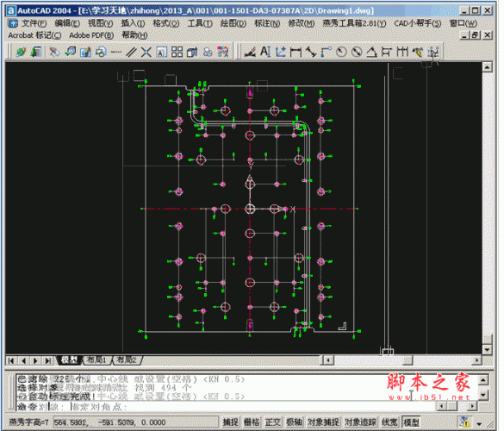The height and width of the screenshot is (431, 504).
Task: Click the vertical scrollbar up arrow
Action: tap(488, 67)
